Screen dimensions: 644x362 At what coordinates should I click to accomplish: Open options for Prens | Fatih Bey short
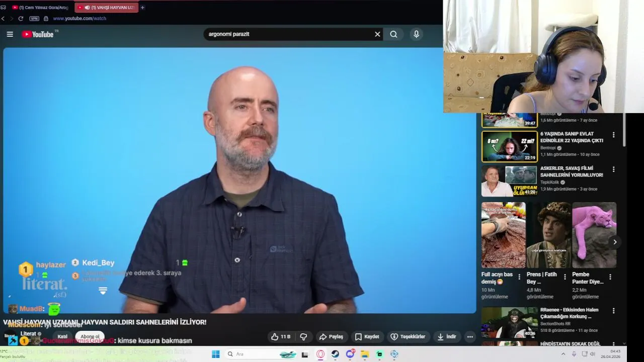[x=565, y=277]
